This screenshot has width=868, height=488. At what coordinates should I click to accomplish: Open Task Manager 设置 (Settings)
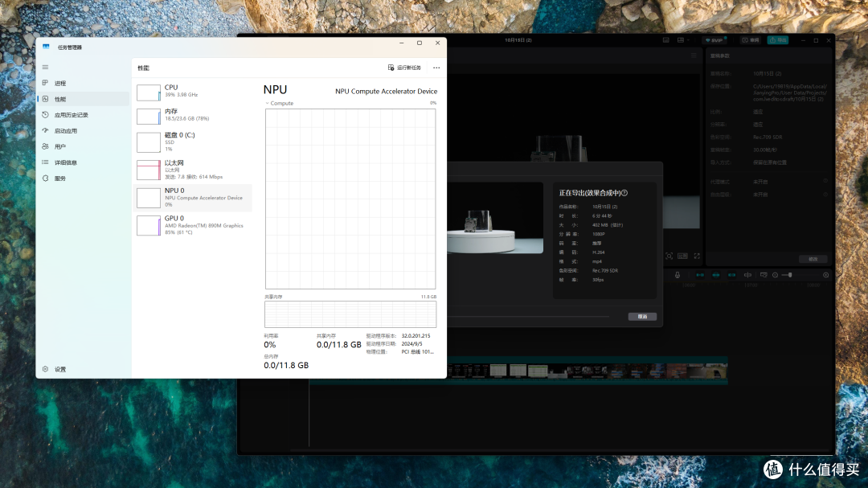pyautogui.click(x=60, y=369)
